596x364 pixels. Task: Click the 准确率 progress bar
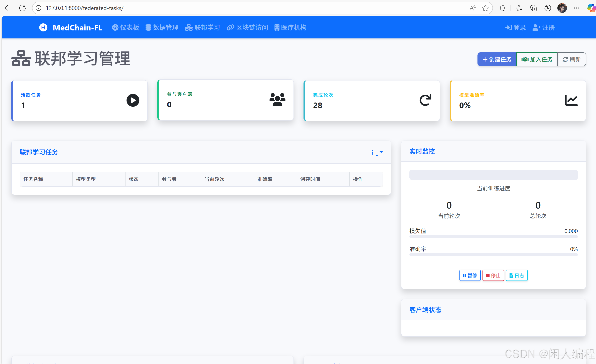click(x=493, y=255)
